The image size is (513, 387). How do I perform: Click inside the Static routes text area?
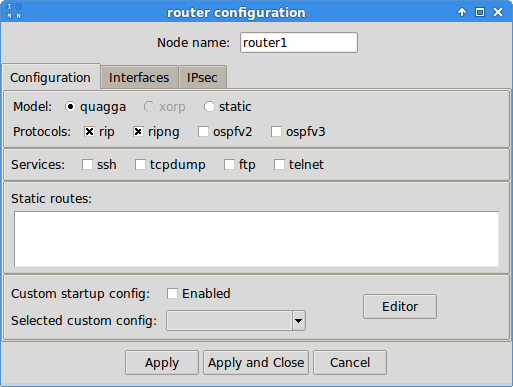(256, 239)
